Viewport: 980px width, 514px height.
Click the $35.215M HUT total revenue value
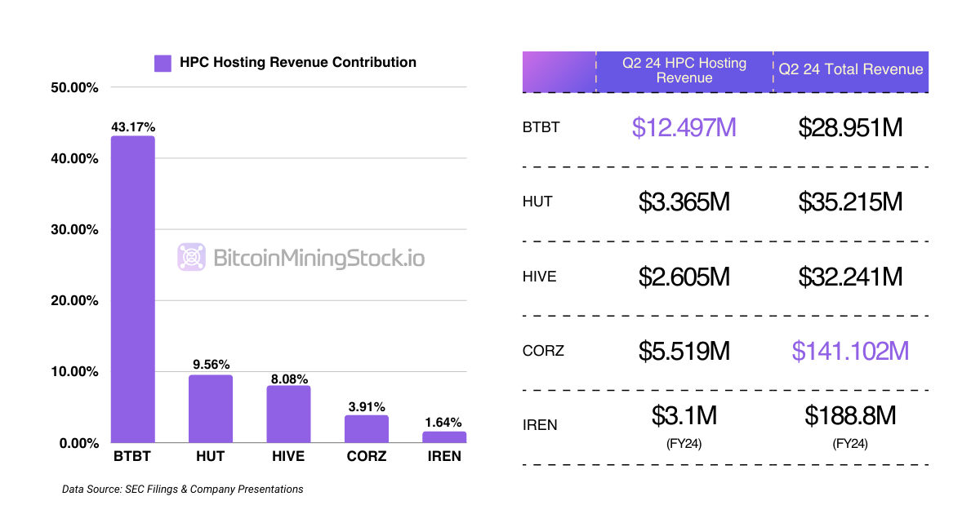(x=850, y=202)
